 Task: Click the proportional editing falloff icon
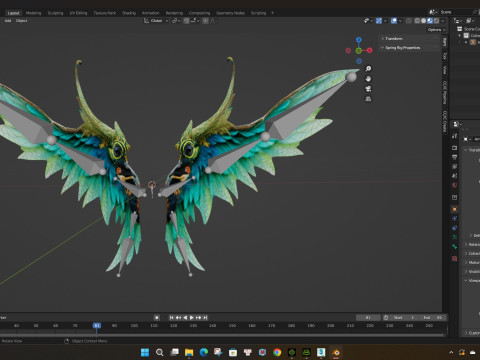213,21
